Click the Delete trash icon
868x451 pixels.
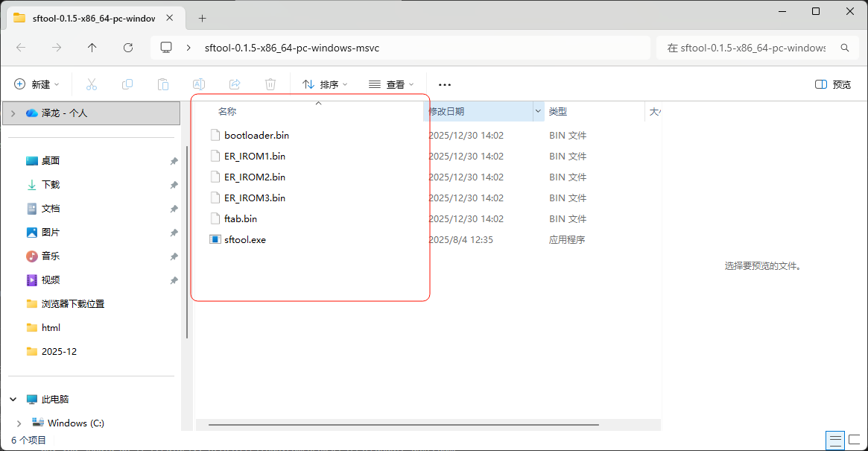(x=270, y=84)
